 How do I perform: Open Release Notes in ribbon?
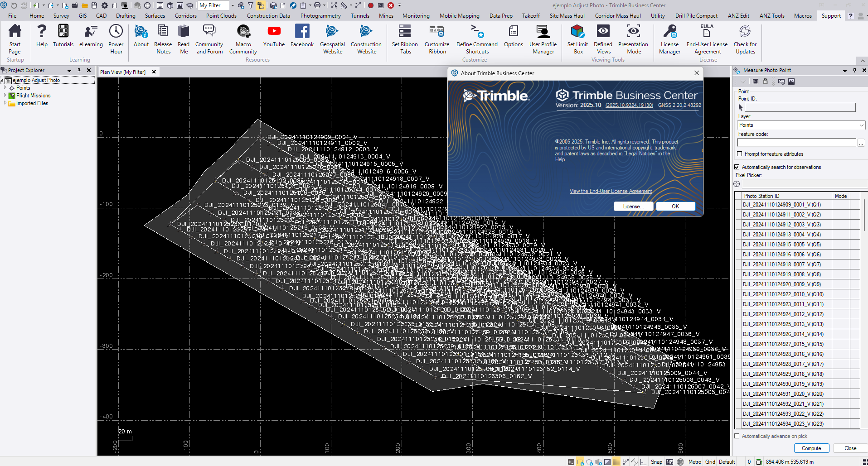(x=163, y=39)
